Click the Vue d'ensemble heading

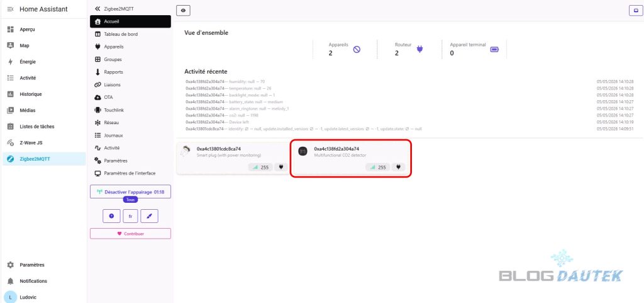(206, 33)
